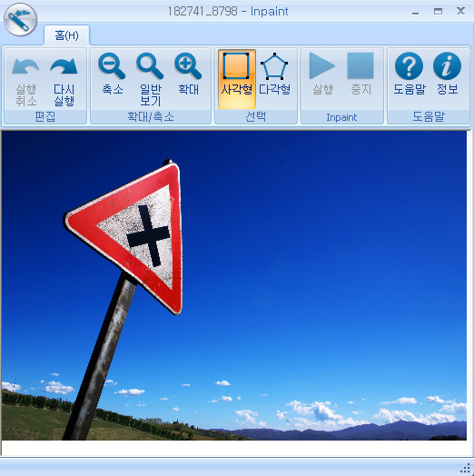Select the 홈(H) ribbon tab
The height and width of the screenshot is (476, 474).
67,35
